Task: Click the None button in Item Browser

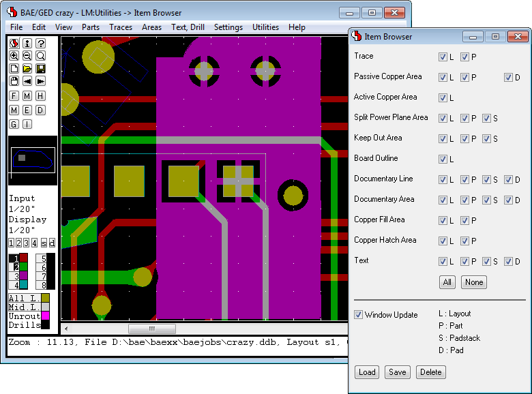Action: pyautogui.click(x=474, y=282)
